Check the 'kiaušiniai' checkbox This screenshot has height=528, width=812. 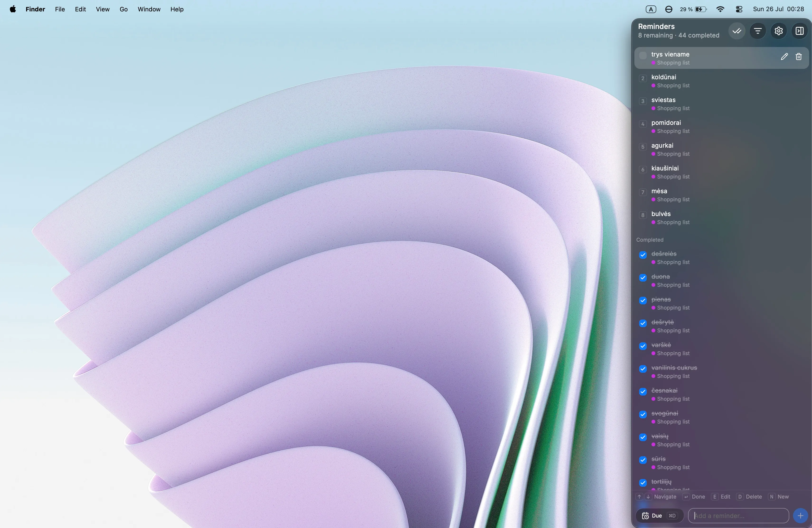coord(643,170)
